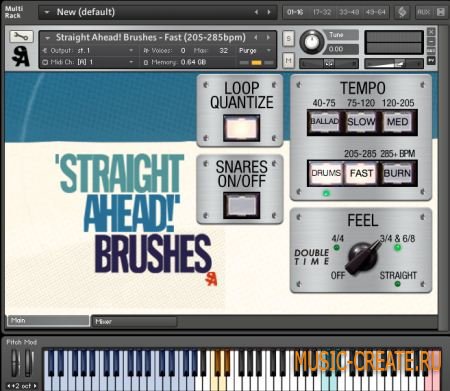Open instrument edit mode via wrench icon
450x391 pixels.
21,36
